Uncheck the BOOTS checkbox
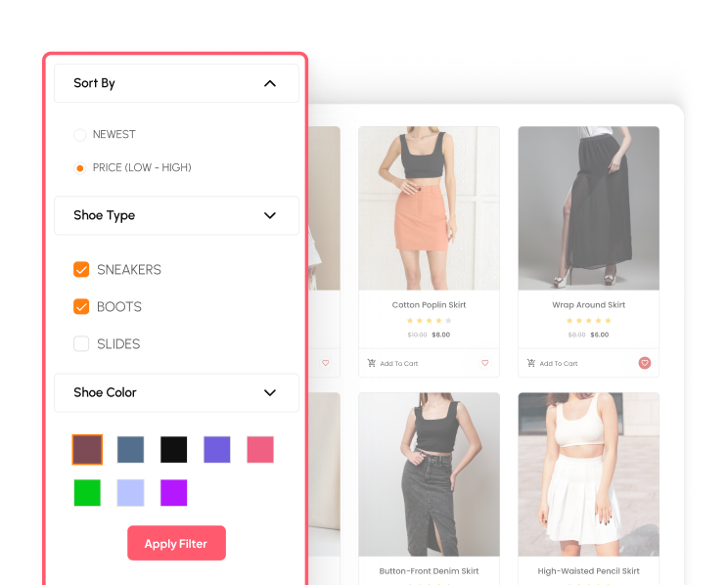728x585 pixels. (x=81, y=306)
